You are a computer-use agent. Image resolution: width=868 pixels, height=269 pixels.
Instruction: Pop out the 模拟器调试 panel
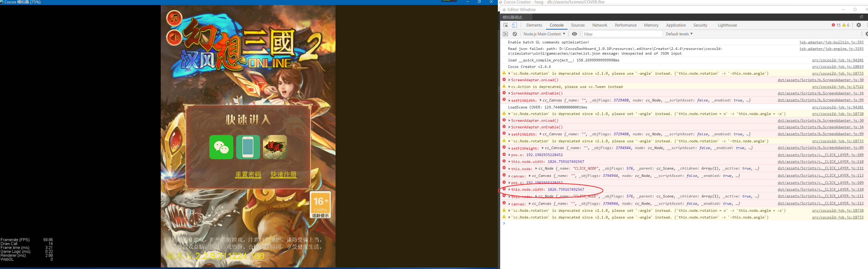tap(861, 17)
